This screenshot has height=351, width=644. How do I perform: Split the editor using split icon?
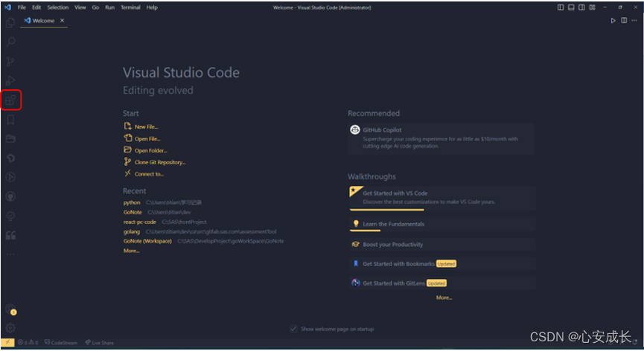[624, 21]
